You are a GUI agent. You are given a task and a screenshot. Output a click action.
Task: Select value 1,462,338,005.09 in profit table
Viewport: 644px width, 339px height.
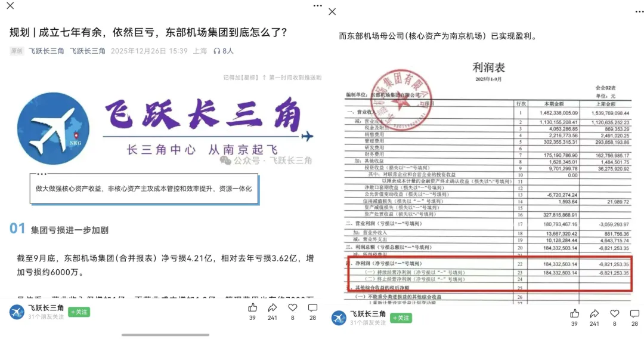click(x=559, y=113)
